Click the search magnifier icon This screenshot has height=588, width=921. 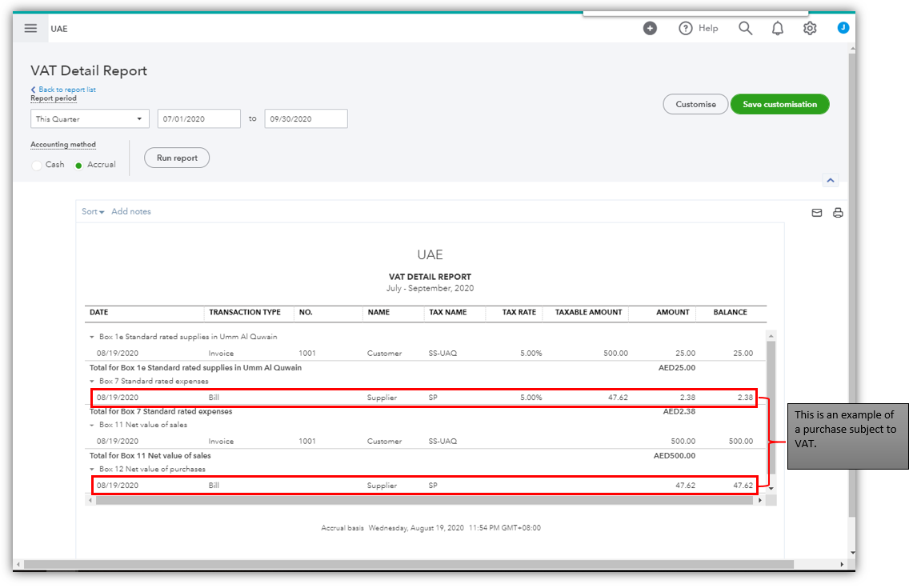coord(745,28)
